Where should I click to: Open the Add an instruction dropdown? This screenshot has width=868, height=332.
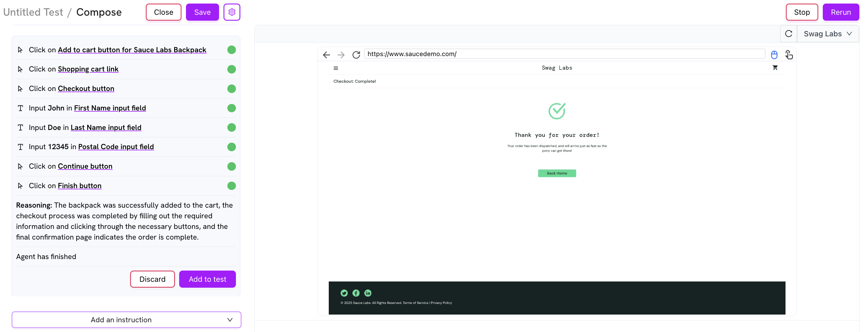[126, 320]
